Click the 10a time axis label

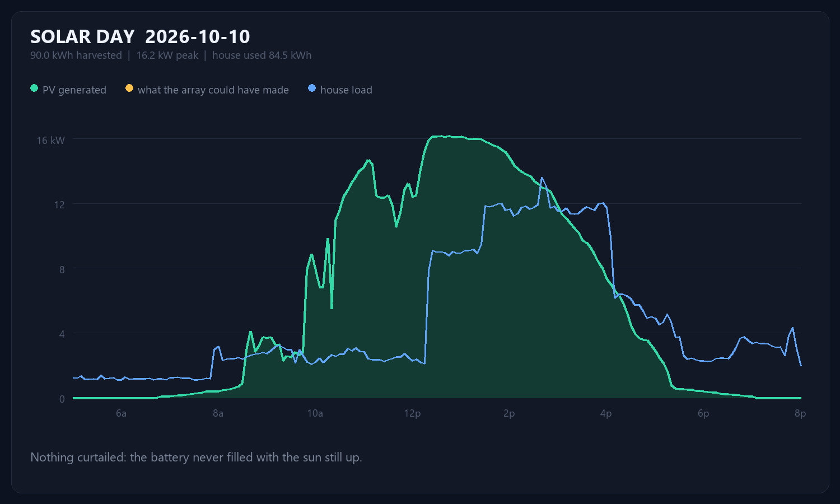pyautogui.click(x=315, y=414)
